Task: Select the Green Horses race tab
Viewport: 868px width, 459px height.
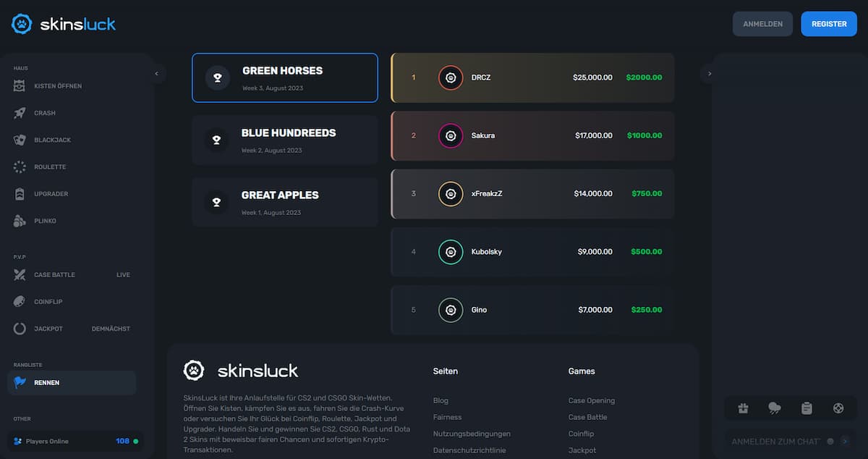Action: tap(285, 77)
